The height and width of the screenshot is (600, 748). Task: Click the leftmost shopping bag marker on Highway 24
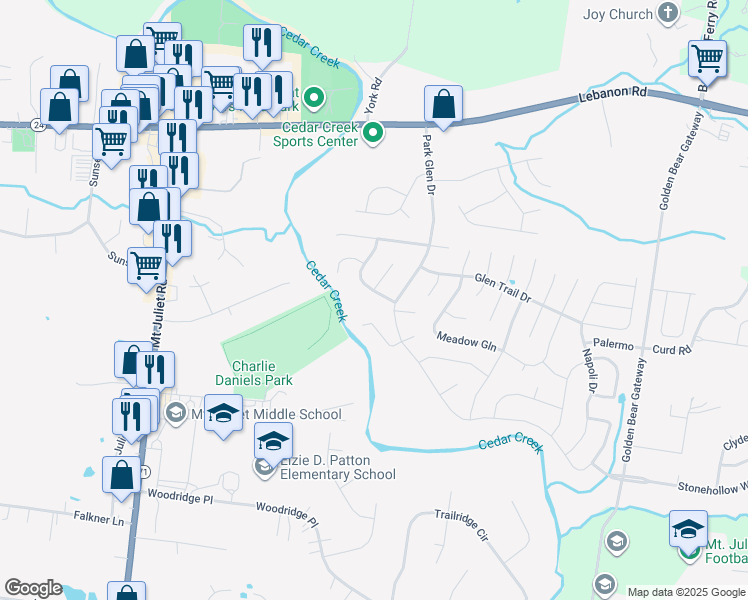(x=59, y=109)
